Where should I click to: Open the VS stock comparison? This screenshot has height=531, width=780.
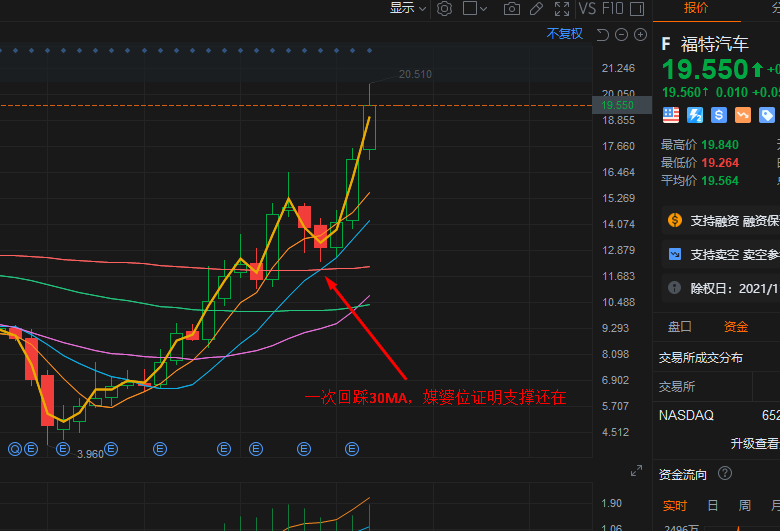point(587,8)
